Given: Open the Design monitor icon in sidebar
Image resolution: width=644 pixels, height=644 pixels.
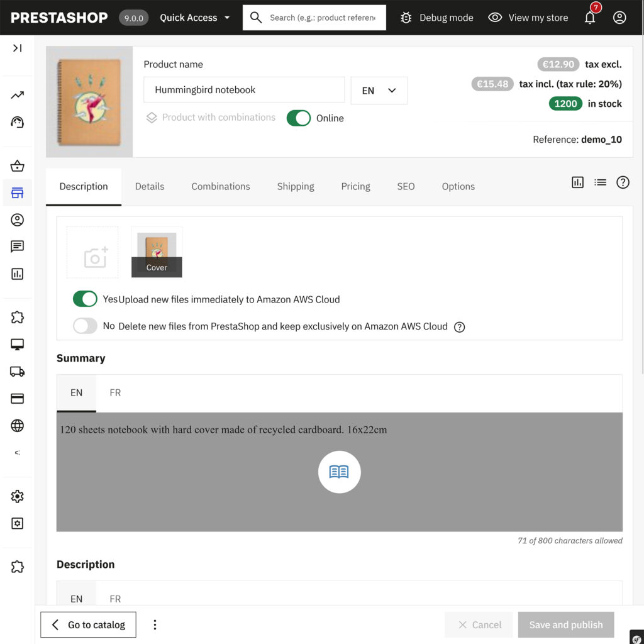Looking at the screenshot, I should tap(17, 344).
